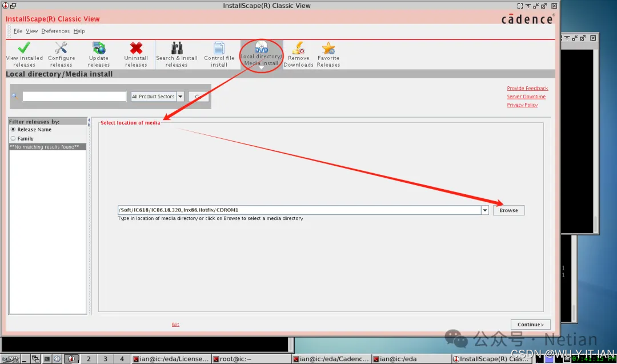Switch to root@ic:~ taskbar window
Screen dimensions: 617x364
(x=251, y=359)
